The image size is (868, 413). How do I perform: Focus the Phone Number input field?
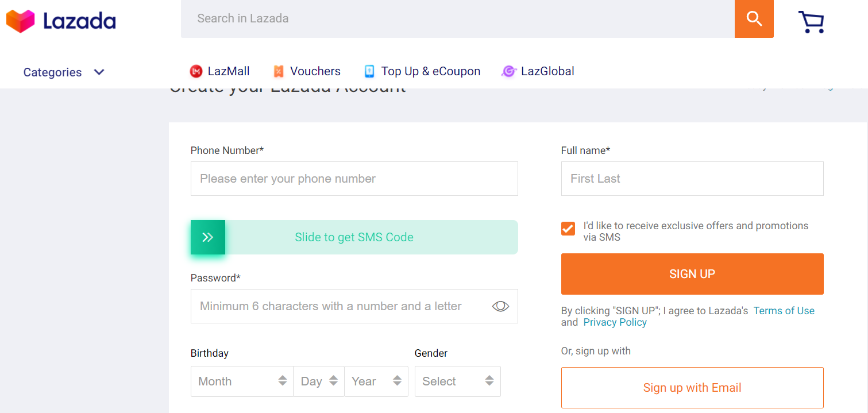coord(354,179)
